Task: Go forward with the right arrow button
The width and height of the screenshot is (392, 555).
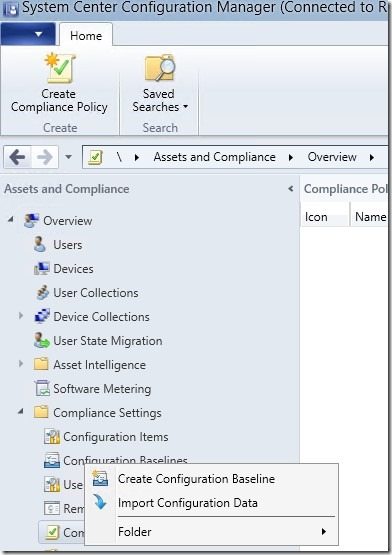Action: pos(45,157)
